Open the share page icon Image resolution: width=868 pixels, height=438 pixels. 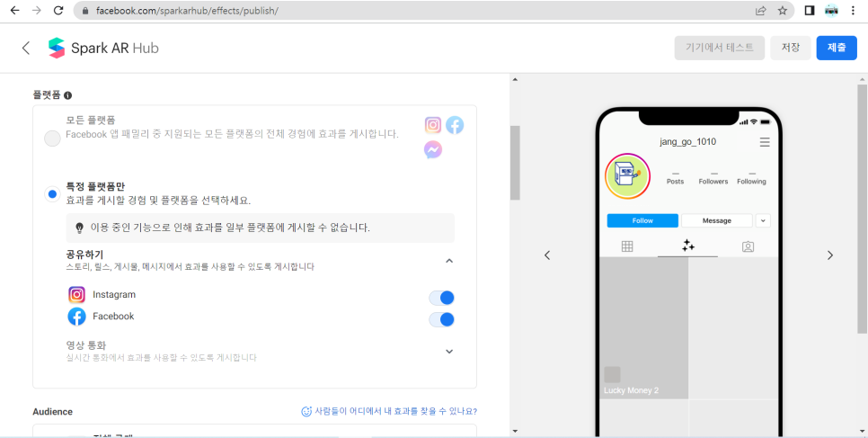click(x=760, y=11)
